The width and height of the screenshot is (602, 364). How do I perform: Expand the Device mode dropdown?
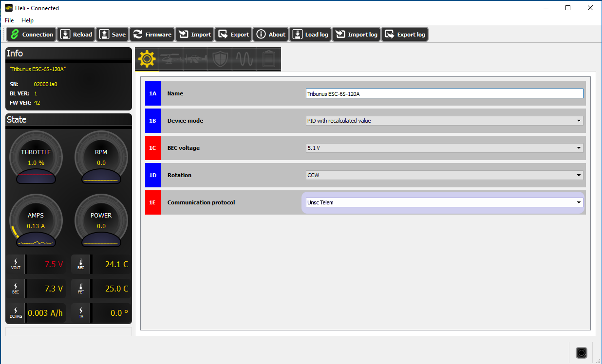pos(444,121)
